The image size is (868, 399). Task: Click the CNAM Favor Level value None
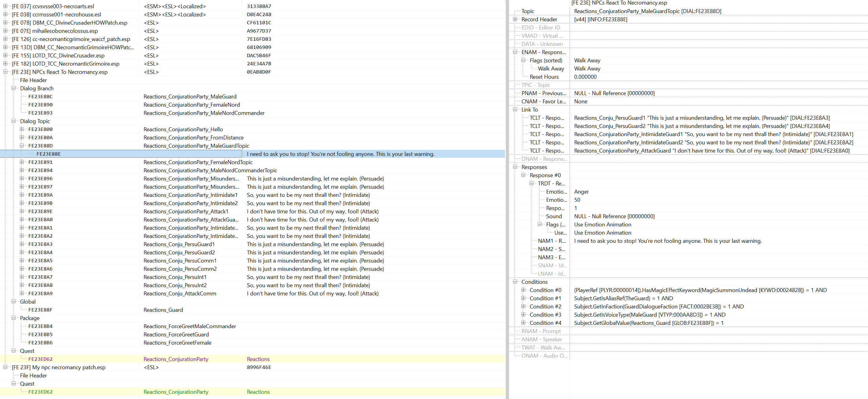pos(581,101)
